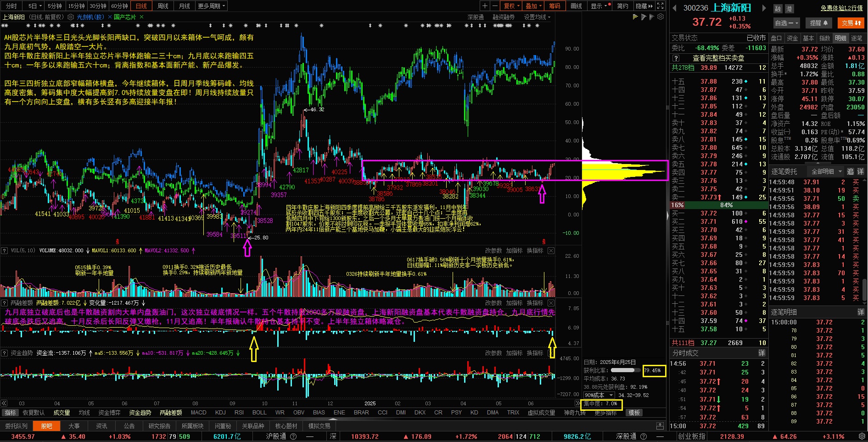Open 免费体验L2行情 link

(x=842, y=8)
